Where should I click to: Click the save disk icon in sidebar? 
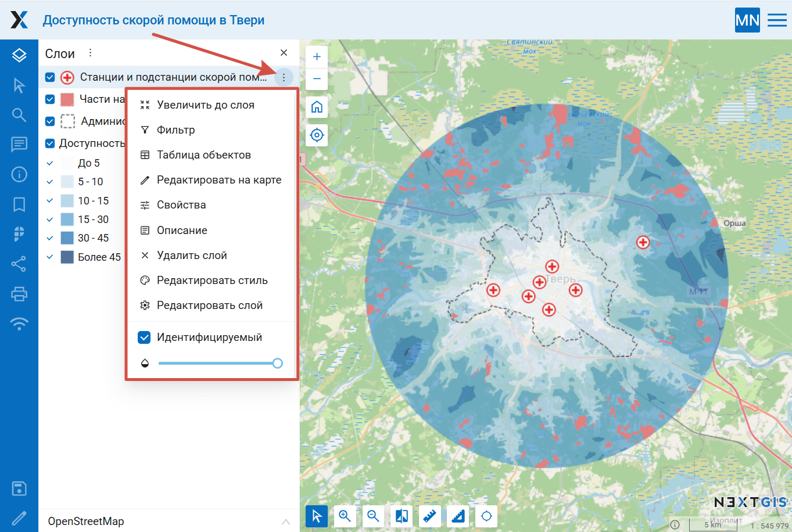pos(19,488)
